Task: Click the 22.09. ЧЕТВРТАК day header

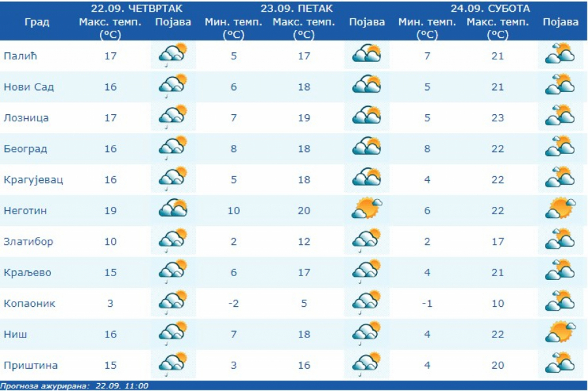Action: [x=137, y=8]
